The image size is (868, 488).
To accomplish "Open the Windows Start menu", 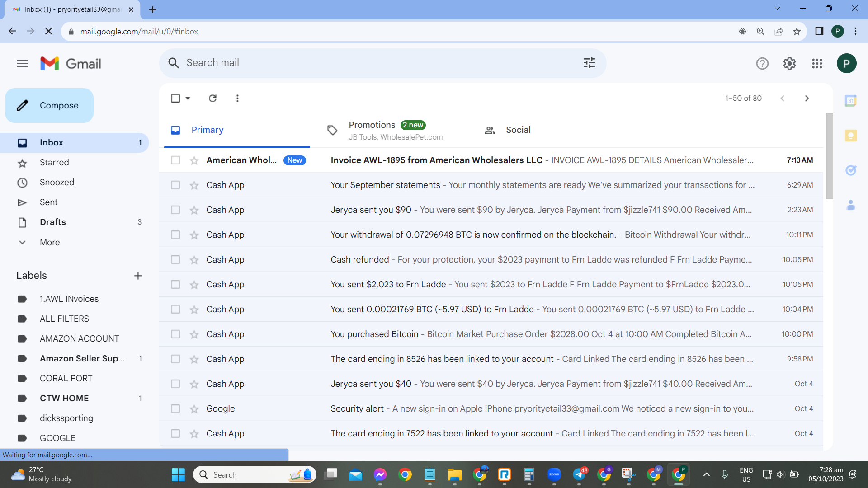I will [178, 474].
